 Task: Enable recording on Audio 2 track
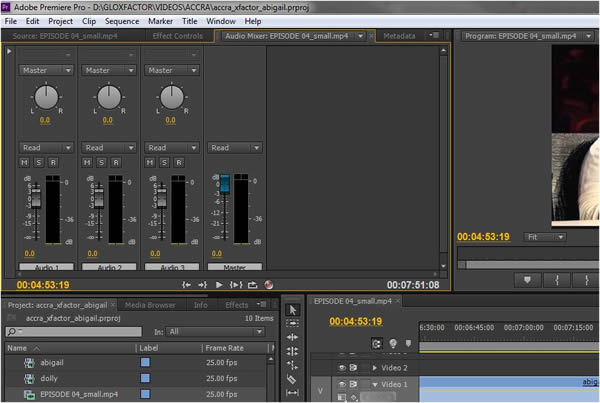click(116, 163)
